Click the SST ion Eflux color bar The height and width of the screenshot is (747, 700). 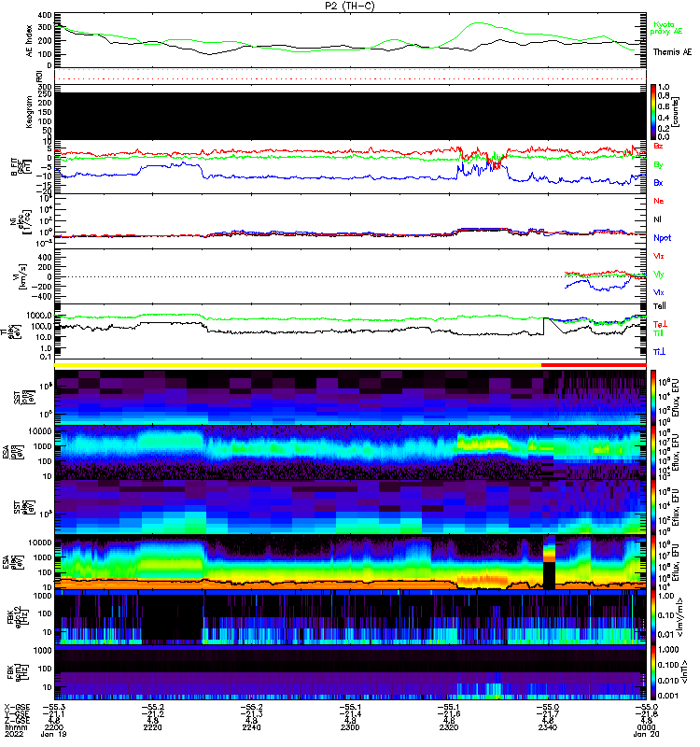coord(653,398)
